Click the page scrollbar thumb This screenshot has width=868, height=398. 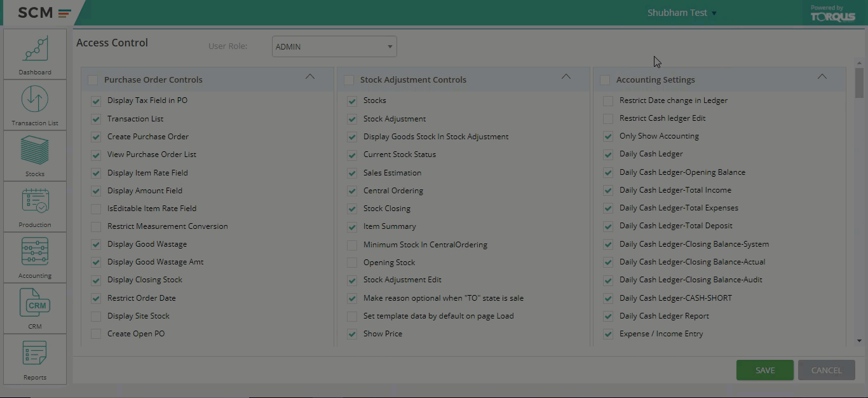(x=859, y=83)
